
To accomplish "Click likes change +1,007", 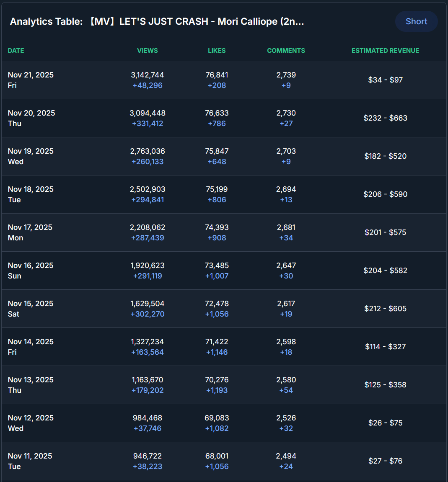I will click(217, 276).
